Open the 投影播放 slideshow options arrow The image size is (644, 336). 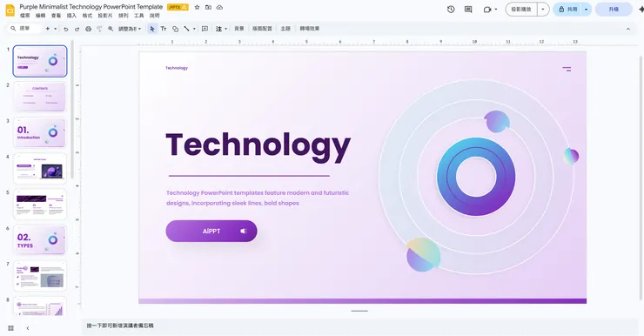point(543,9)
